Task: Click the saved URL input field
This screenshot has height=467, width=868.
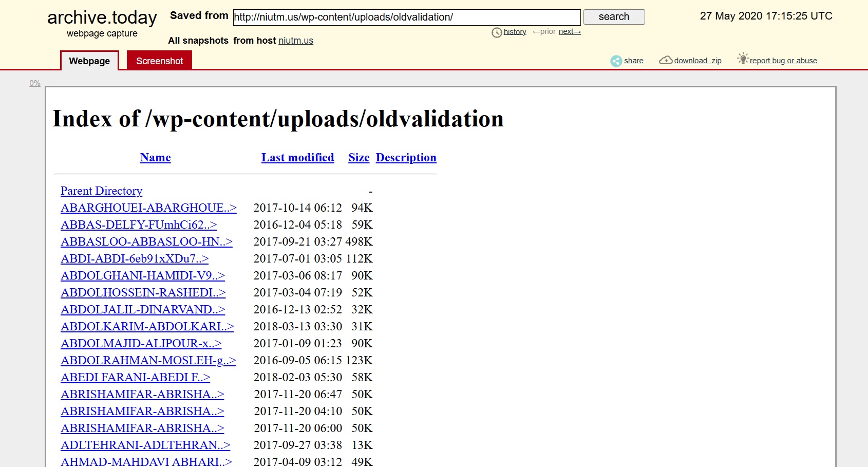Action: pyautogui.click(x=406, y=17)
